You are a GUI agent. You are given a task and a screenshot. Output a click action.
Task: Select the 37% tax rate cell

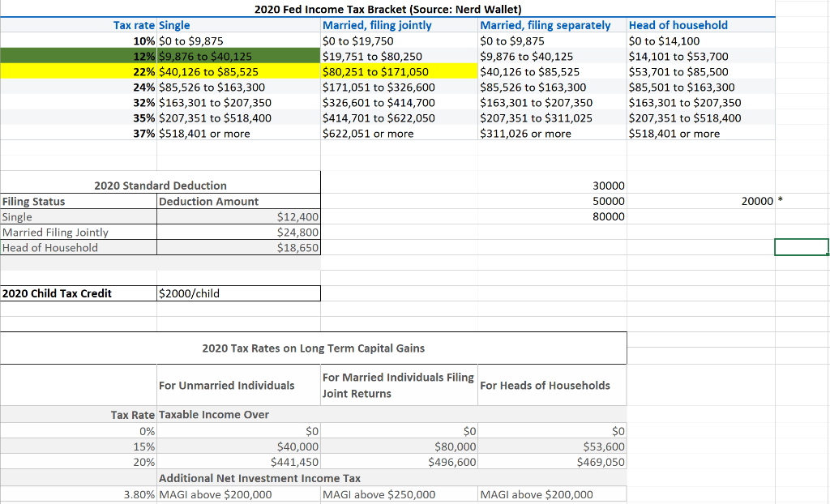point(79,133)
